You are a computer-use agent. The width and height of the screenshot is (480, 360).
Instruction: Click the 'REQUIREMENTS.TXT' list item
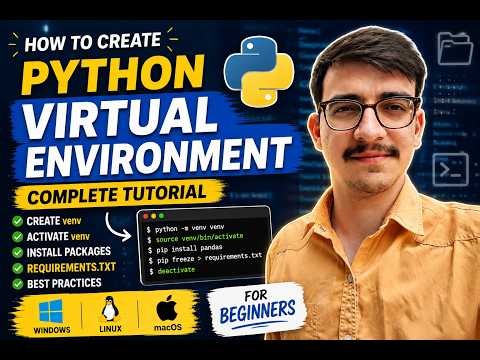point(71,268)
